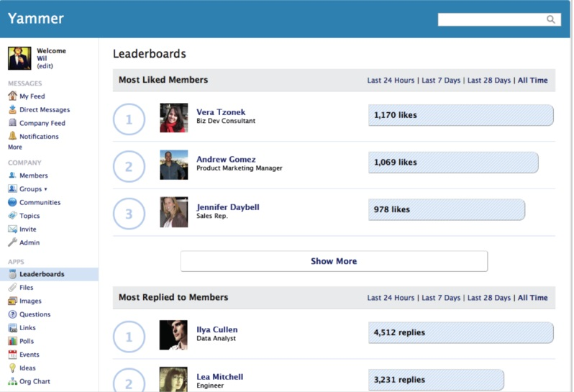This screenshot has width=574, height=392.
Task: Click the Direct Messages inbox icon
Action: (x=12, y=109)
